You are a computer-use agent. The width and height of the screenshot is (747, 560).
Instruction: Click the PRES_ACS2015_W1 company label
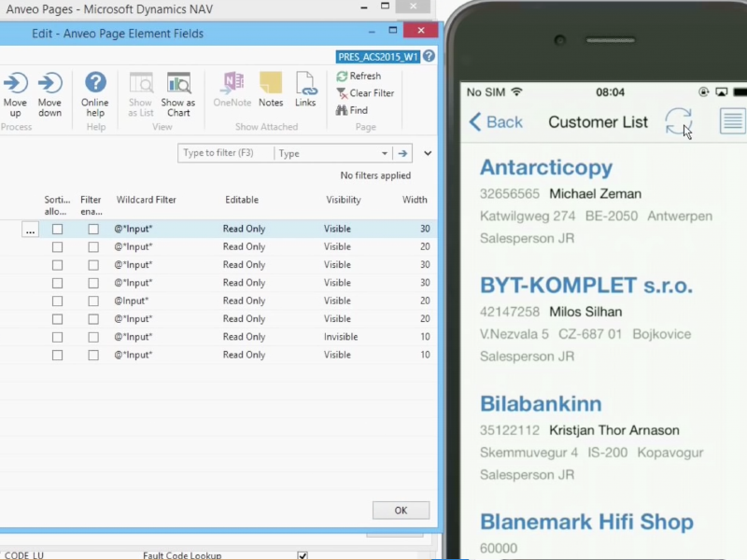(378, 57)
